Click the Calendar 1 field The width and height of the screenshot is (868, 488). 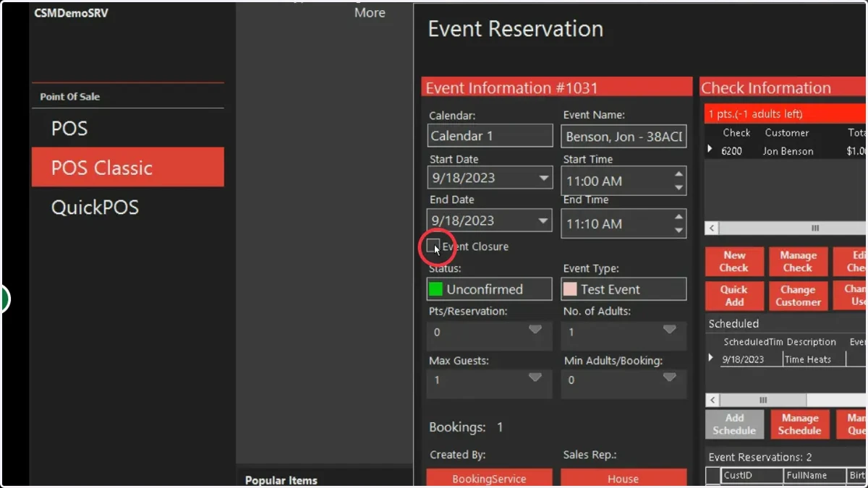coord(490,136)
